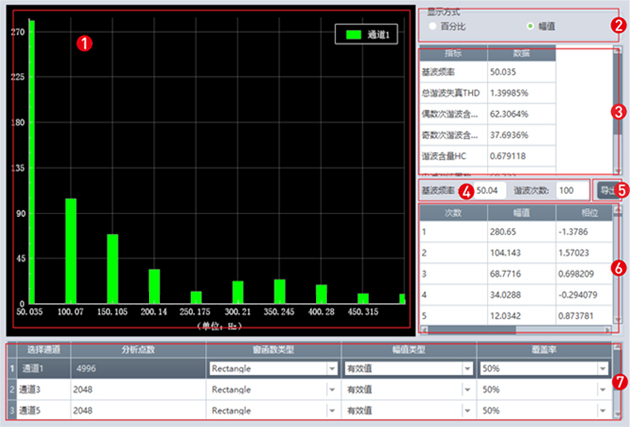
Task: Expand the 覆盖率 dropdown for 通道1
Action: click(x=600, y=368)
